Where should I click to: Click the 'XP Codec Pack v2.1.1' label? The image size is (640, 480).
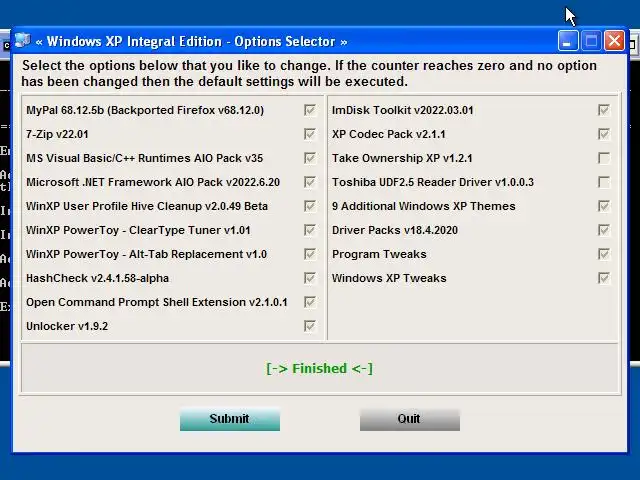coord(389,134)
